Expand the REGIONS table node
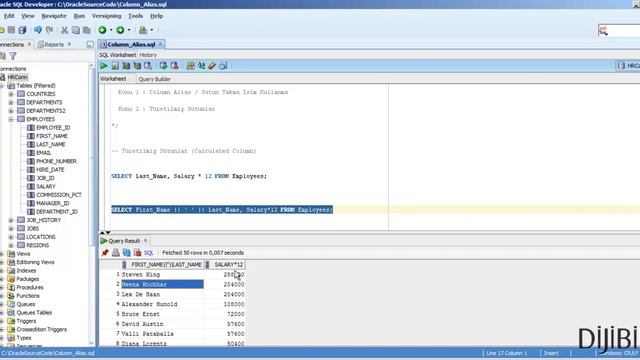 click(11, 245)
